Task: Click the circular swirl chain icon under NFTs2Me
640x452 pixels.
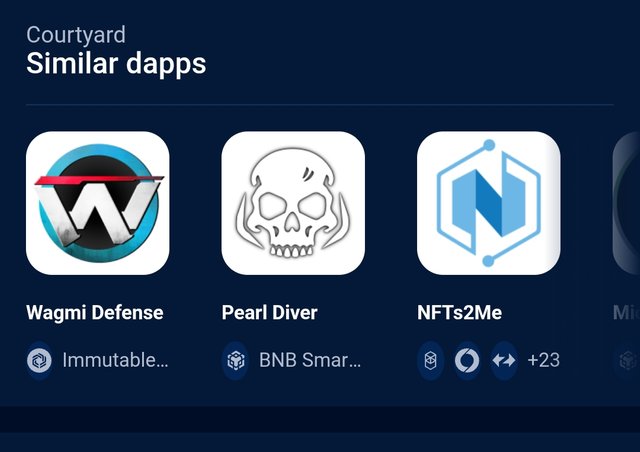Action: (467, 360)
